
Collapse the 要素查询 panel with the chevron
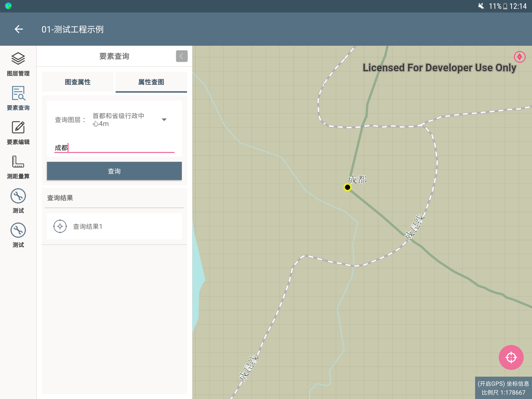pyautogui.click(x=182, y=56)
